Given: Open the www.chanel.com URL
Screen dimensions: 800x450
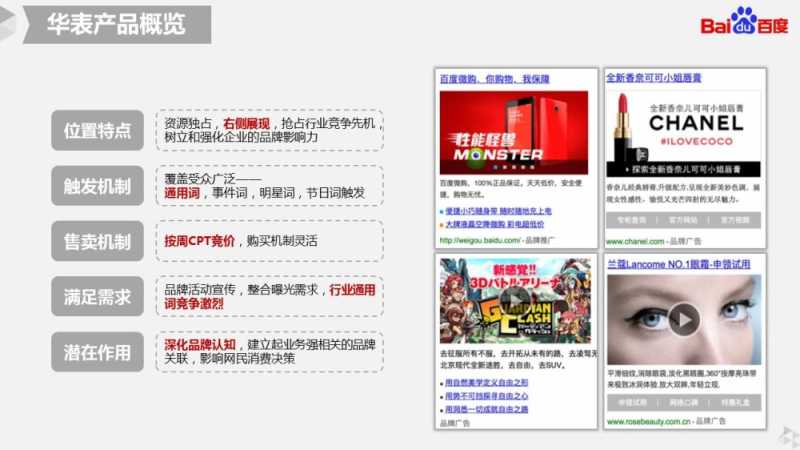Looking at the screenshot, I should pyautogui.click(x=635, y=241).
